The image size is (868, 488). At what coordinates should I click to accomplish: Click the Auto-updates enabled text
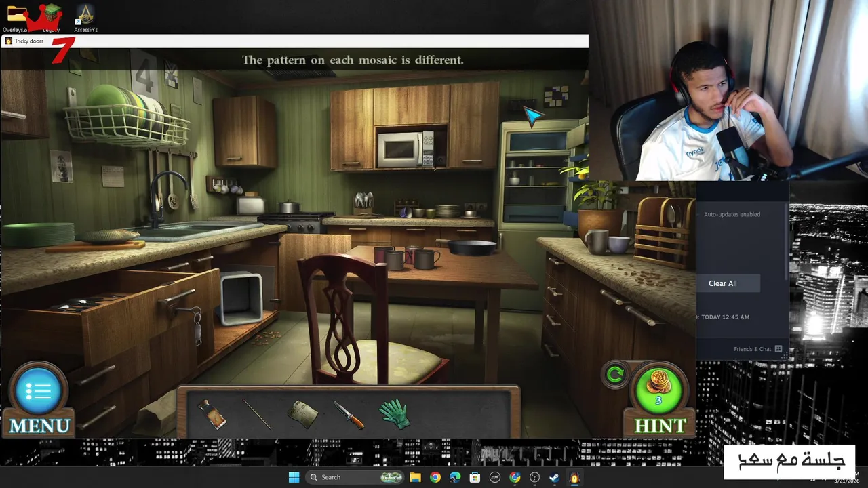pyautogui.click(x=732, y=214)
